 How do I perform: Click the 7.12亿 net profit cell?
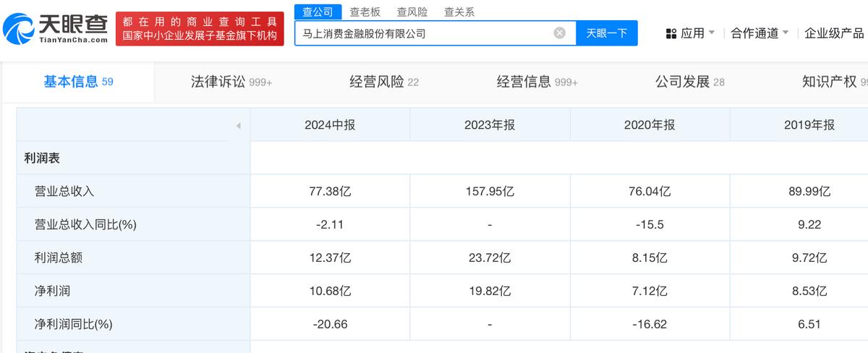(650, 291)
